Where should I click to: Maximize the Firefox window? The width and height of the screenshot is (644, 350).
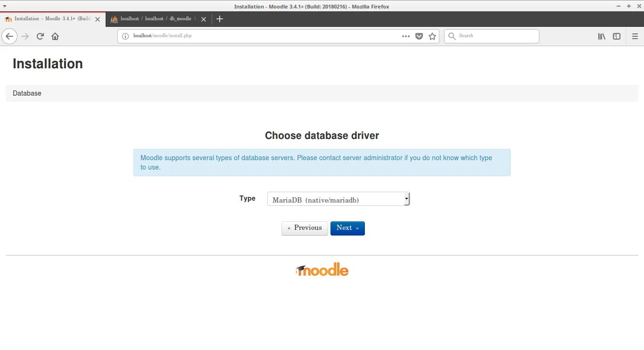coord(628,6)
